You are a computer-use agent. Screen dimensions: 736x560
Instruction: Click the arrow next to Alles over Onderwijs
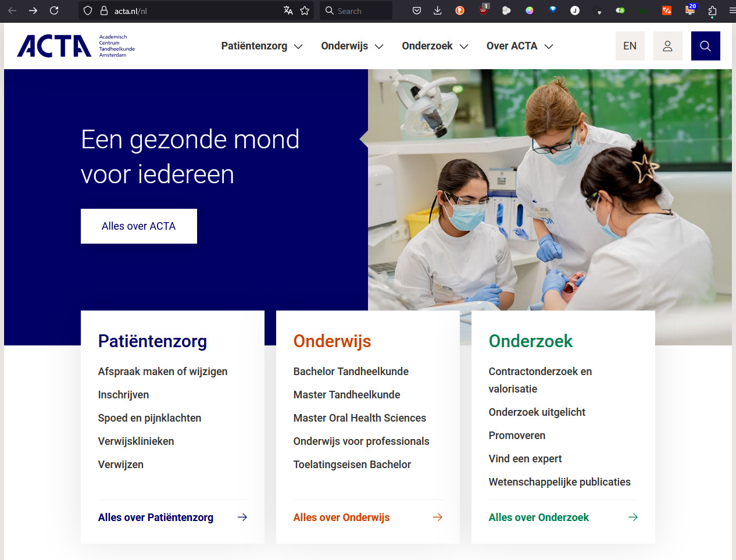tap(438, 517)
